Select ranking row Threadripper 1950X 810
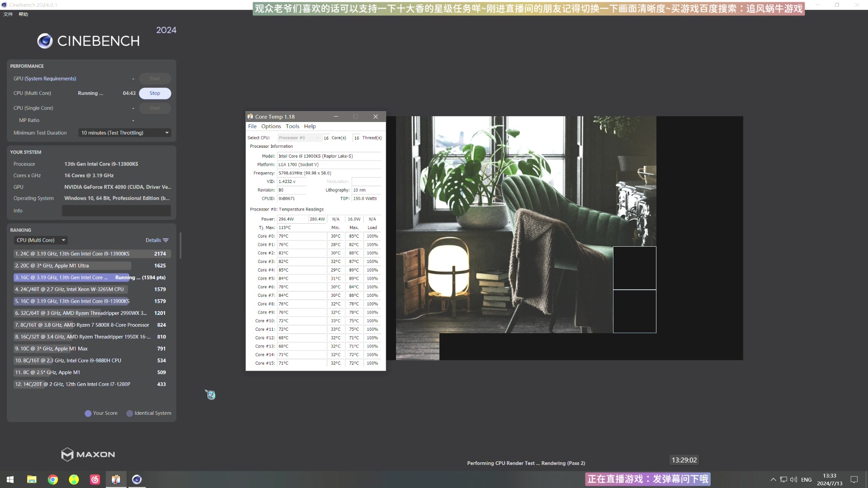 coord(92,337)
